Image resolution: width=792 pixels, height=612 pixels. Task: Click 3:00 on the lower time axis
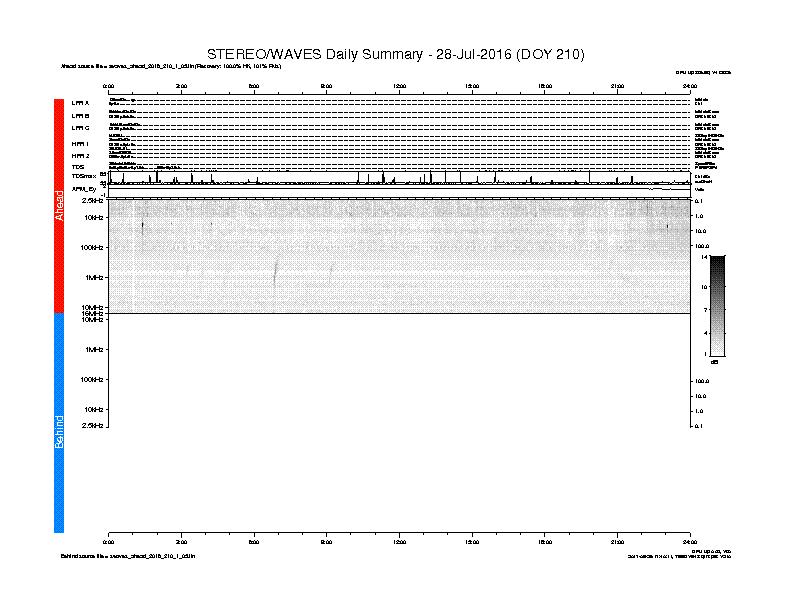(x=181, y=542)
